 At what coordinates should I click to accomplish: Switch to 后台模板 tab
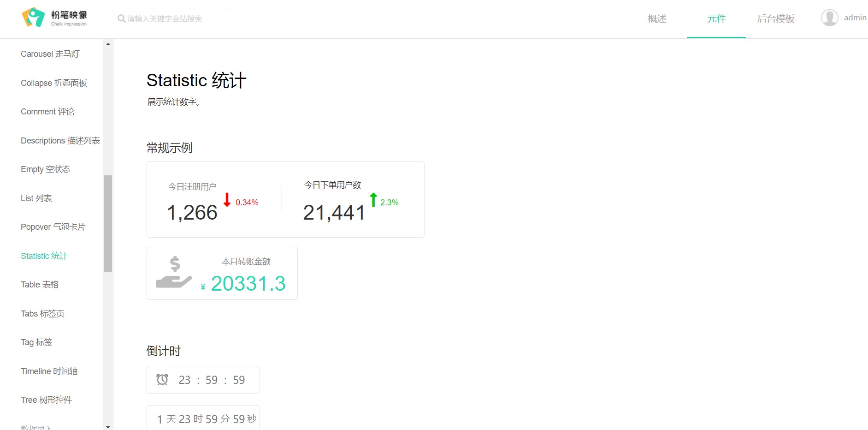(776, 18)
